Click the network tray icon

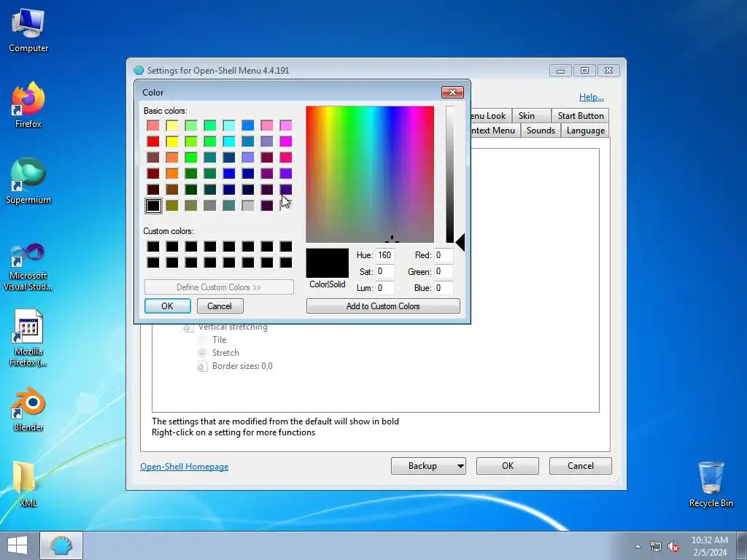point(656,546)
